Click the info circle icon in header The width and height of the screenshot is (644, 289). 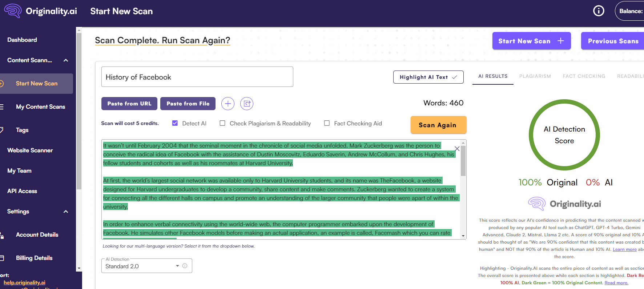pos(599,11)
